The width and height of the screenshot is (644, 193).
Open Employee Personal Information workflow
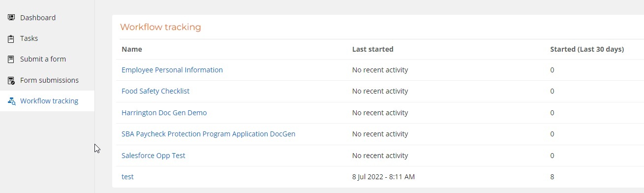(x=172, y=70)
